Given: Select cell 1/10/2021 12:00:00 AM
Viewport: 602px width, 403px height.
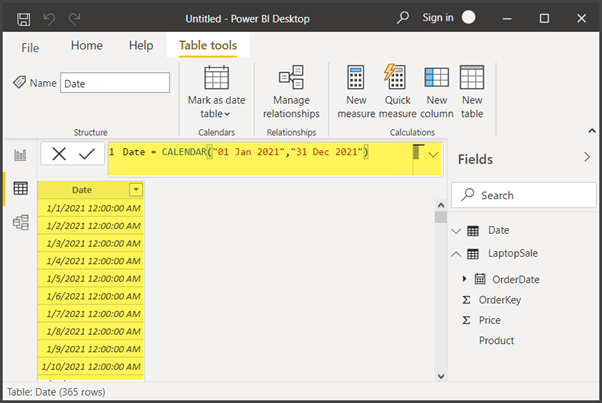Looking at the screenshot, I should coord(91,367).
